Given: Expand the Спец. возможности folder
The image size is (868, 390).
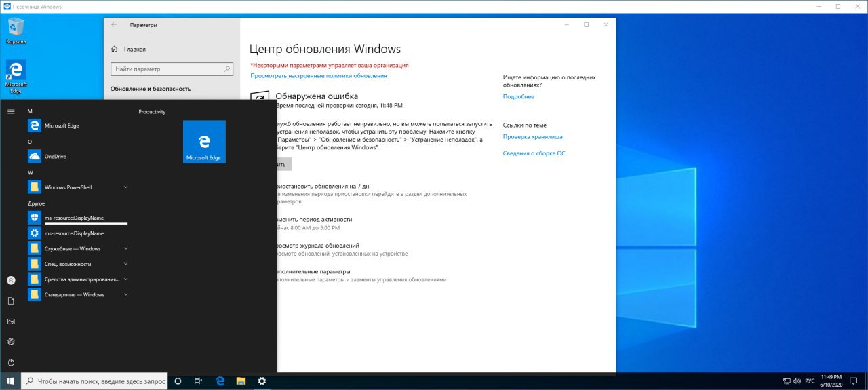Looking at the screenshot, I should 77,264.
